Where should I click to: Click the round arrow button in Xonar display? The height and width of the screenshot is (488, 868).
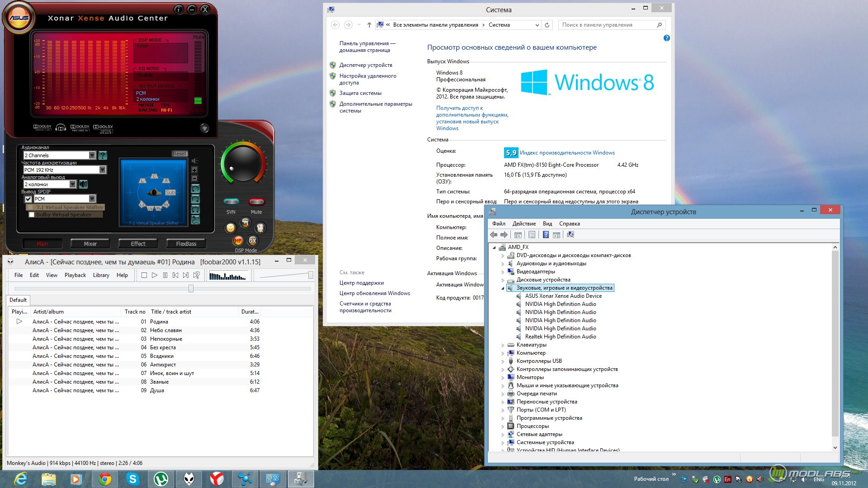click(x=204, y=128)
